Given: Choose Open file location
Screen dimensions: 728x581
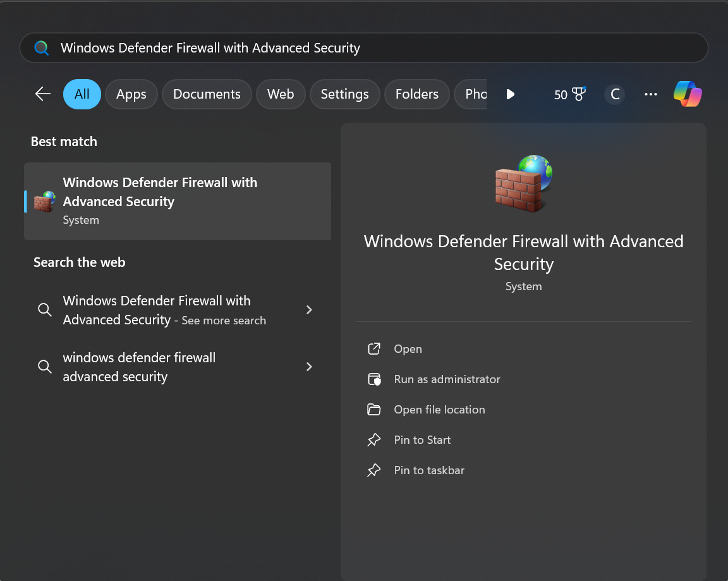Looking at the screenshot, I should click(x=439, y=410).
